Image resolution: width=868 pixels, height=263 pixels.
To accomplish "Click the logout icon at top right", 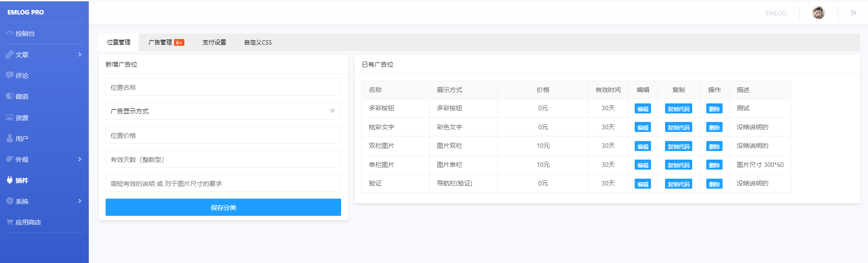I will click(x=854, y=13).
